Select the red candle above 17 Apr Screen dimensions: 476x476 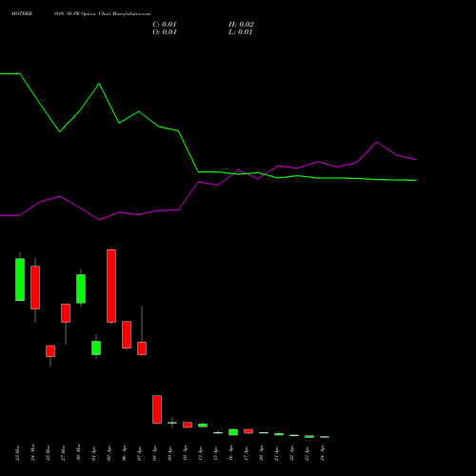pos(248,431)
